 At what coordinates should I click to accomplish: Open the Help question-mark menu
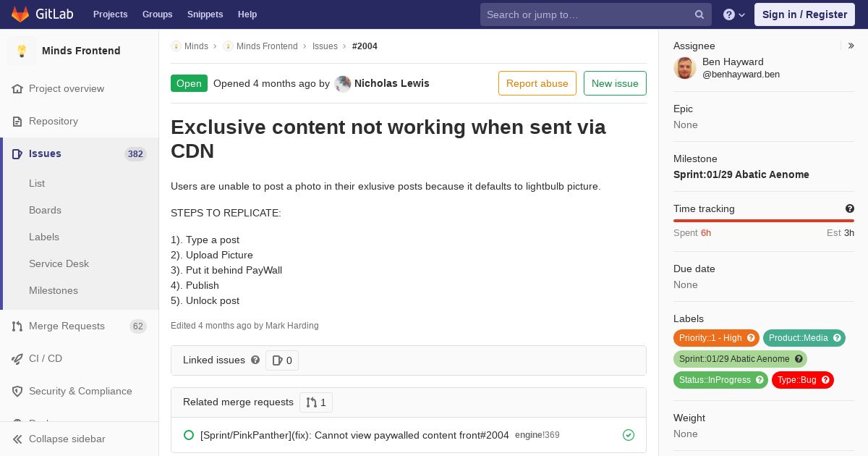pos(734,14)
